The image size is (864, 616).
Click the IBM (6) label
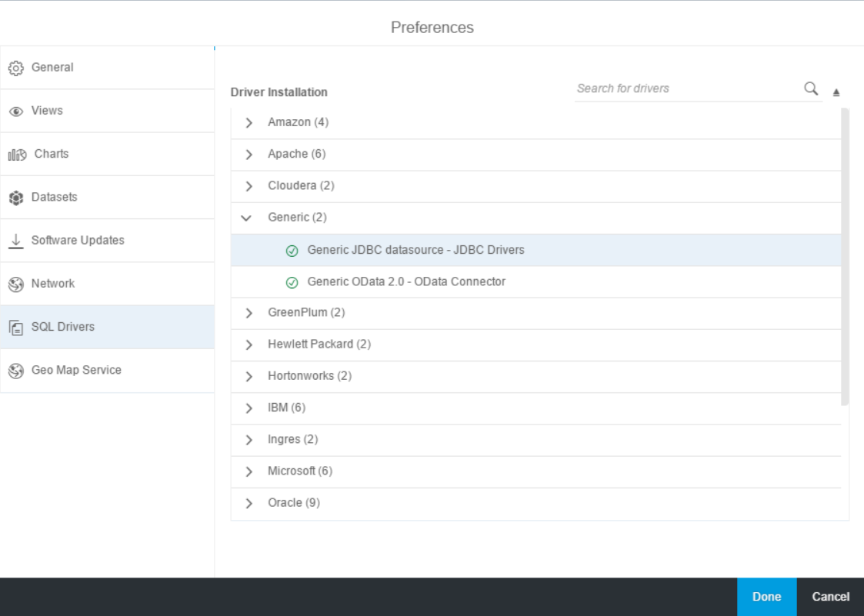286,408
